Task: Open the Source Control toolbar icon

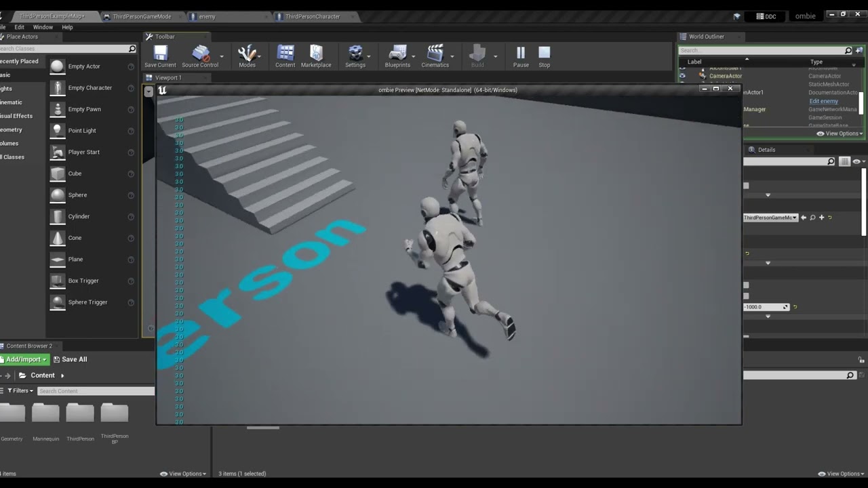Action: (201, 53)
